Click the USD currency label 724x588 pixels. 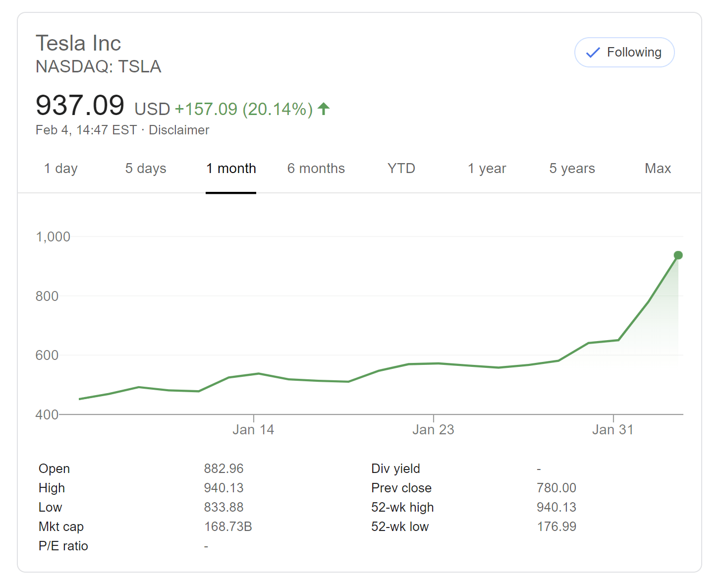point(152,109)
